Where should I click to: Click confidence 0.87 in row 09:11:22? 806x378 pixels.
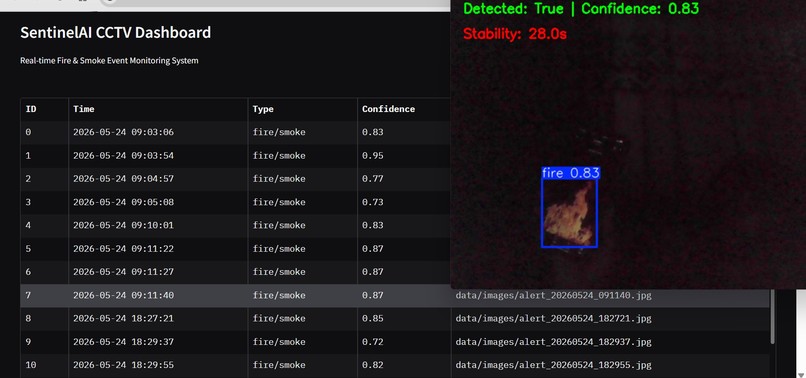click(373, 249)
